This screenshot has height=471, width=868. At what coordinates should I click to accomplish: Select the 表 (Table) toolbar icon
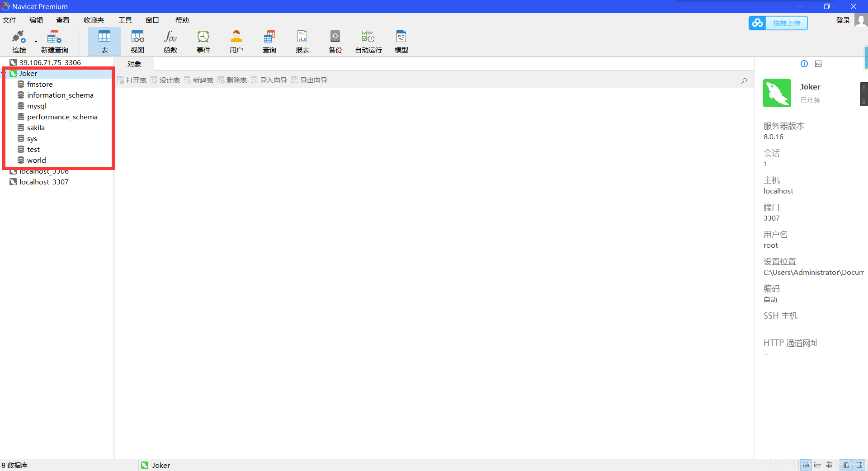(x=104, y=42)
